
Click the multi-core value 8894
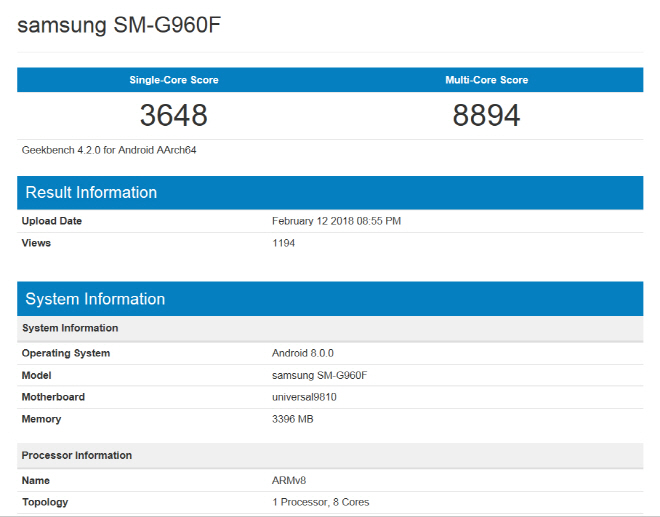[487, 115]
